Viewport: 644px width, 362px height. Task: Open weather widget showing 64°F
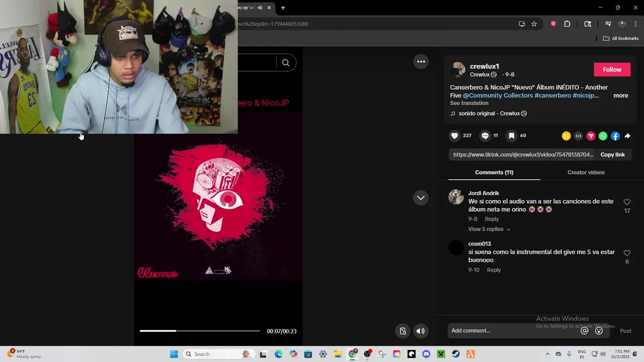point(24,354)
